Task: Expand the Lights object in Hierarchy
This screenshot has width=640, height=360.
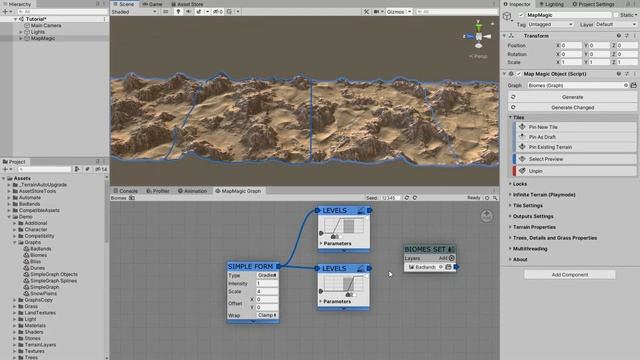Action: point(21,32)
